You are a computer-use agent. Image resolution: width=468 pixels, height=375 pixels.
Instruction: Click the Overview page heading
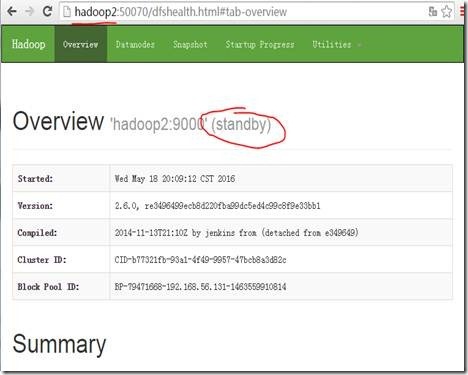tap(58, 121)
